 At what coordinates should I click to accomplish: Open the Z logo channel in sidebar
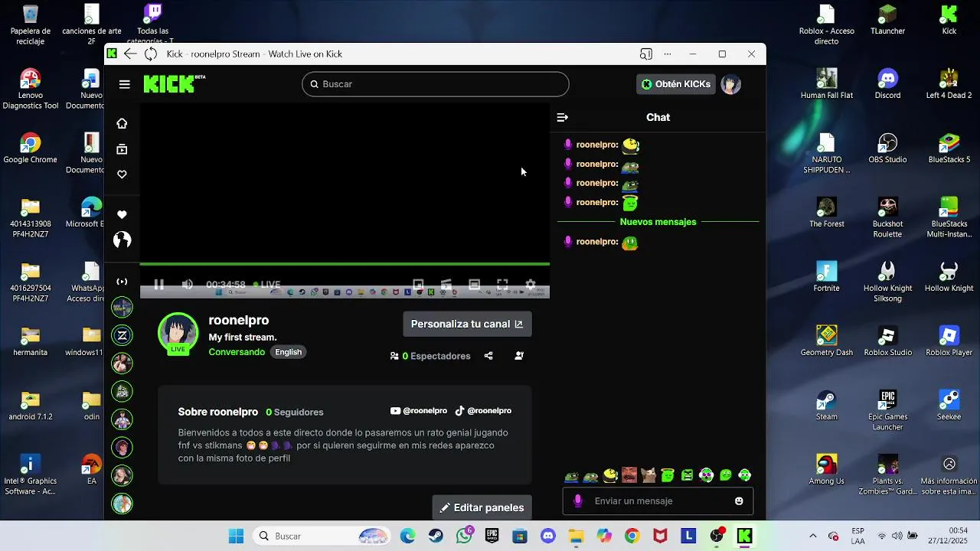click(x=122, y=335)
